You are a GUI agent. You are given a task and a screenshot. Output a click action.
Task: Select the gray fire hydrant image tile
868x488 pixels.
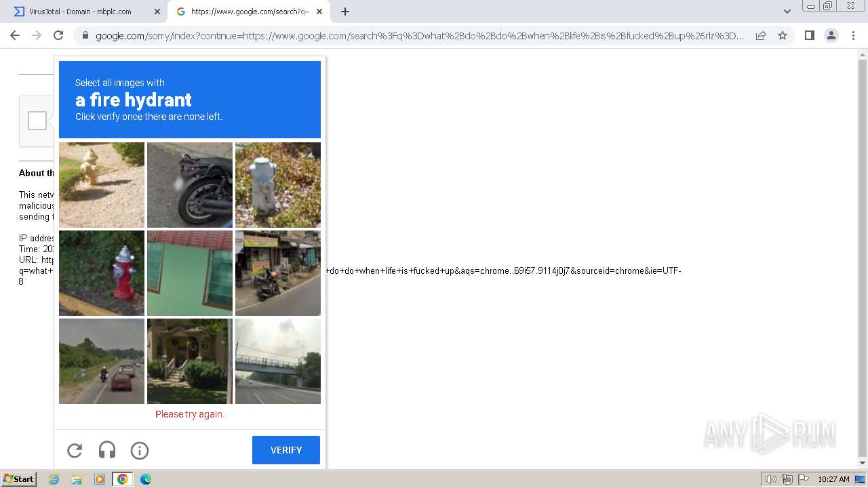pos(278,185)
